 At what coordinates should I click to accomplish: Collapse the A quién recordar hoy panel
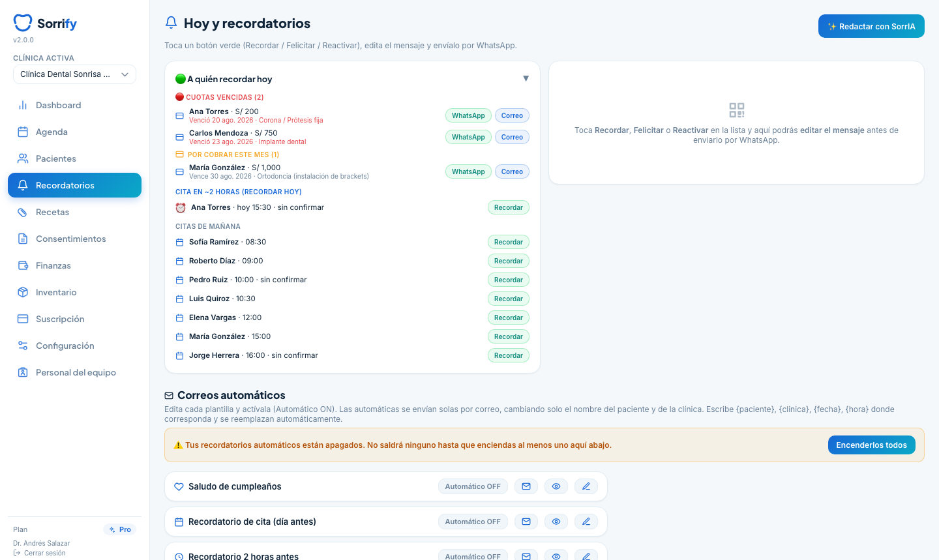pos(526,79)
